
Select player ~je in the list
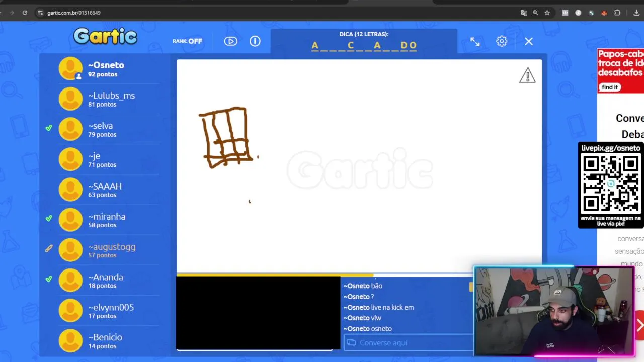click(x=109, y=159)
